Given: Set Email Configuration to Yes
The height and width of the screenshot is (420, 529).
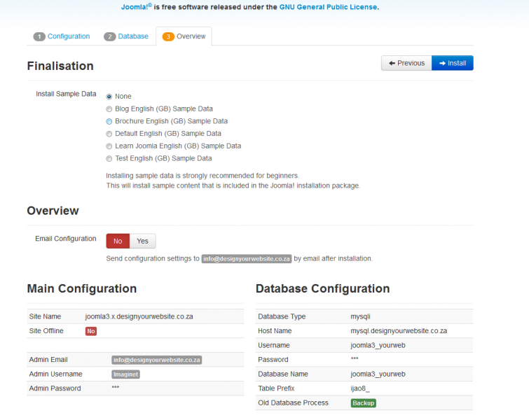Looking at the screenshot, I should 143,241.
